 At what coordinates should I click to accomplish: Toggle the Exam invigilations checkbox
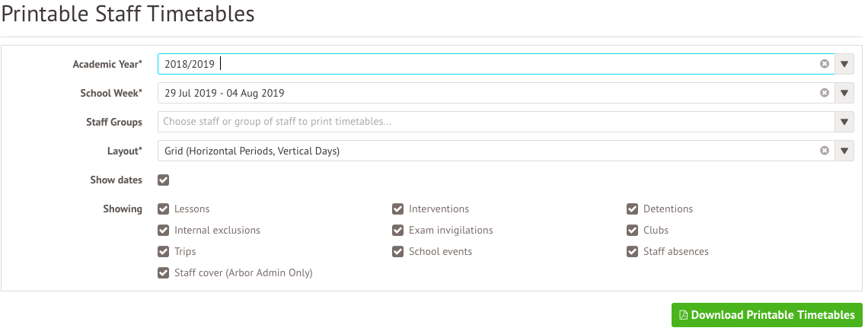(x=397, y=230)
